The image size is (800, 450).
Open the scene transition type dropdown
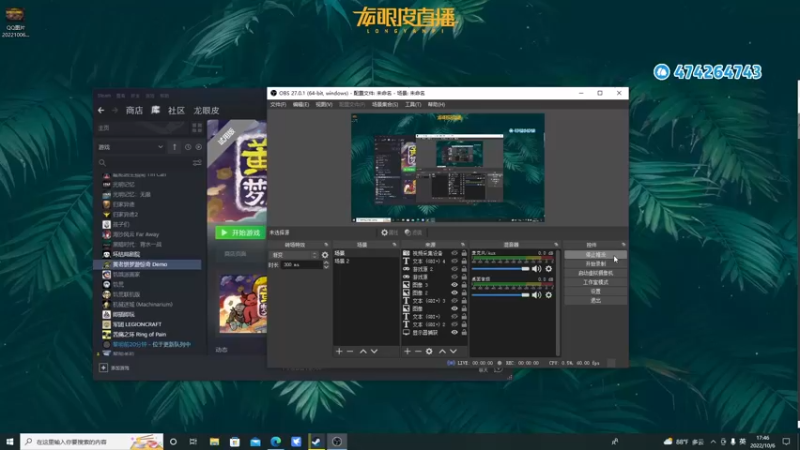294,255
